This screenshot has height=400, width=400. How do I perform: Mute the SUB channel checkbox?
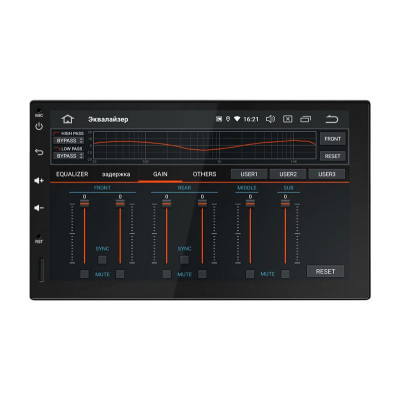pyautogui.click(x=285, y=274)
